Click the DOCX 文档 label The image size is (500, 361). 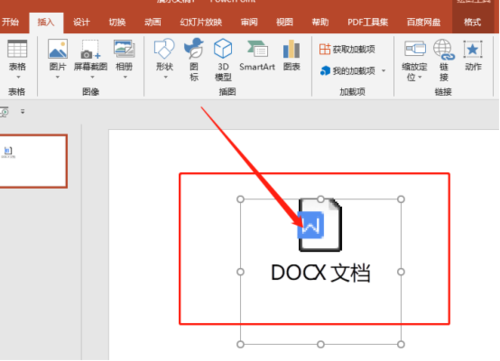[x=321, y=273]
